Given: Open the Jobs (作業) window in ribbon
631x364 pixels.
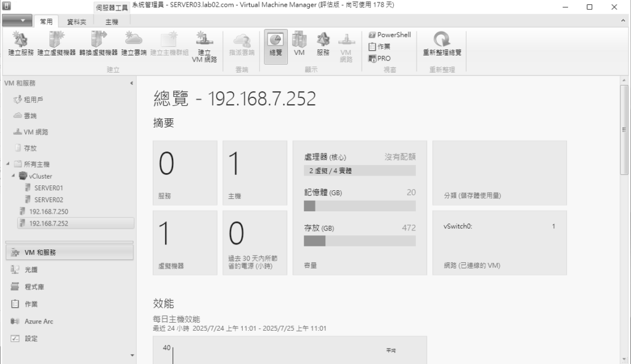Looking at the screenshot, I should [379, 47].
